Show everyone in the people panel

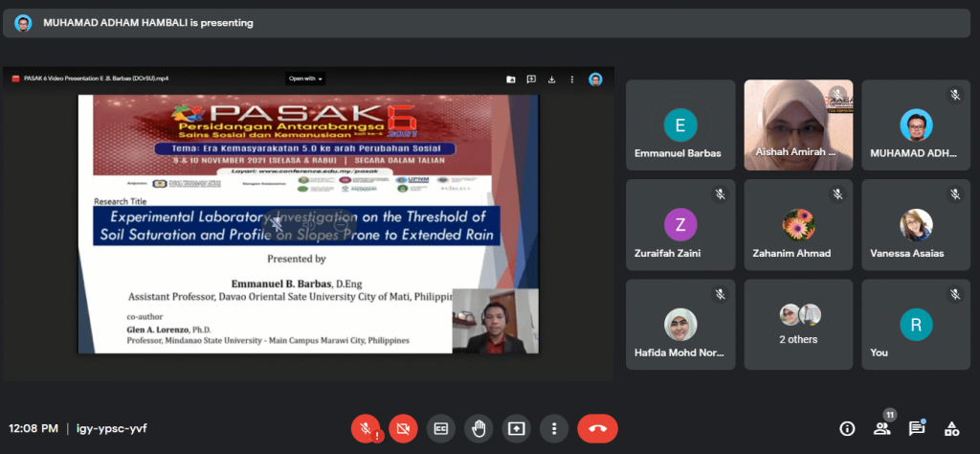coord(881,428)
